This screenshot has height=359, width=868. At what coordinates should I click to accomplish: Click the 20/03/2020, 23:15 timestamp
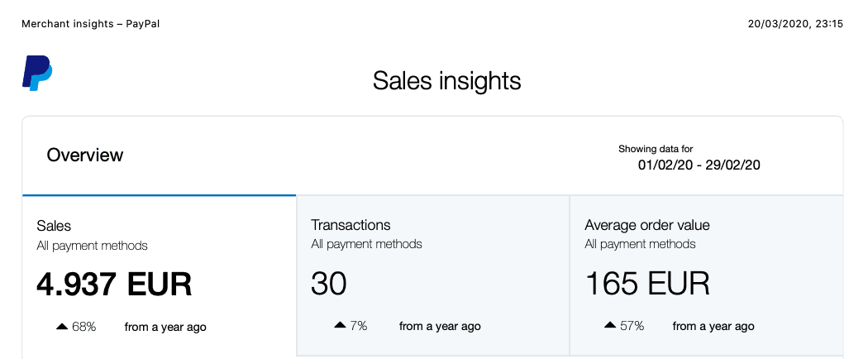pos(795,24)
